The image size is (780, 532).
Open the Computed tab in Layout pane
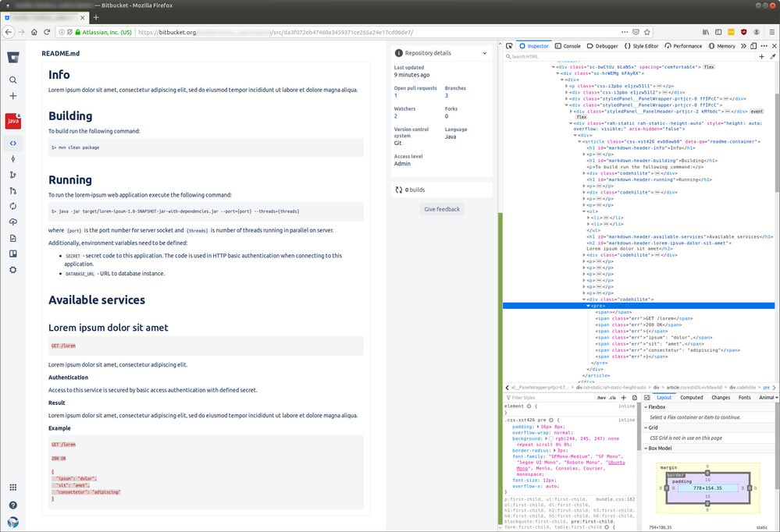pyautogui.click(x=692, y=398)
